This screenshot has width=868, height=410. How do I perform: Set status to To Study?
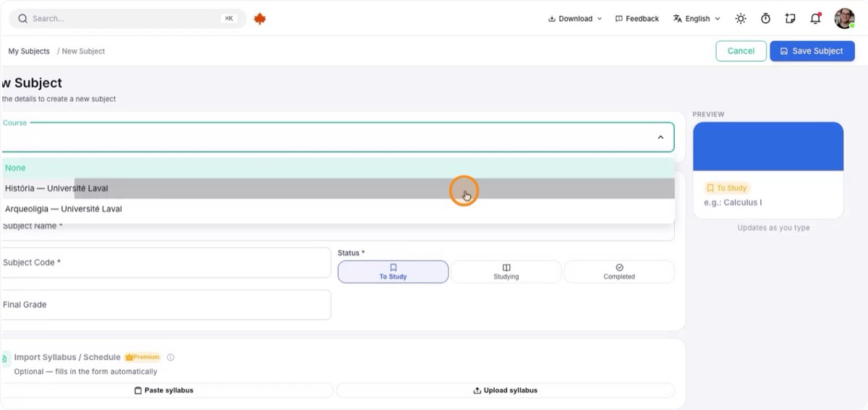tap(393, 272)
